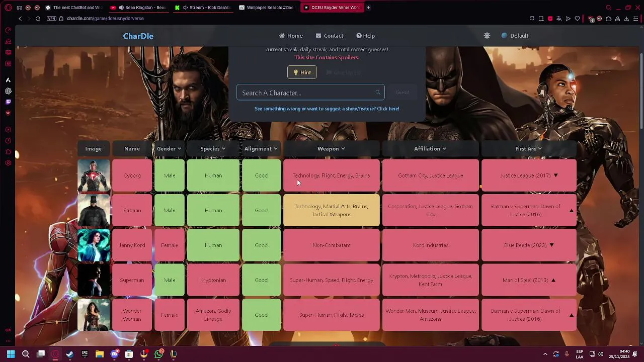The height and width of the screenshot is (362, 644).
Task: Open the sidebar extensions cube icon
Action: (8, 152)
